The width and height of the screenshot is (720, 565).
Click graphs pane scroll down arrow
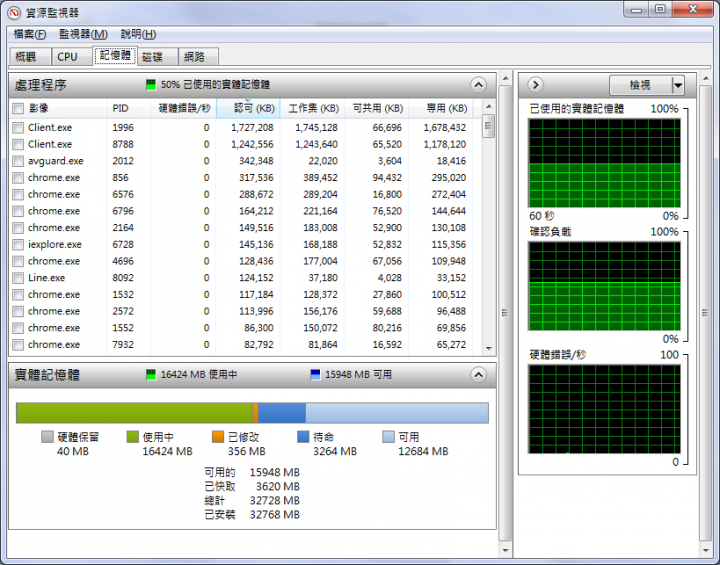(x=705, y=550)
